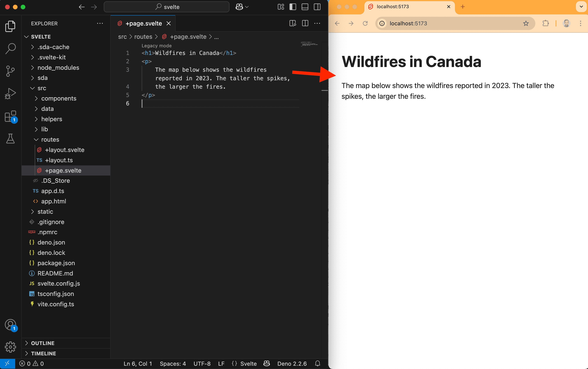Open the Run and Debug view
This screenshot has height=369, width=588.
[10, 94]
